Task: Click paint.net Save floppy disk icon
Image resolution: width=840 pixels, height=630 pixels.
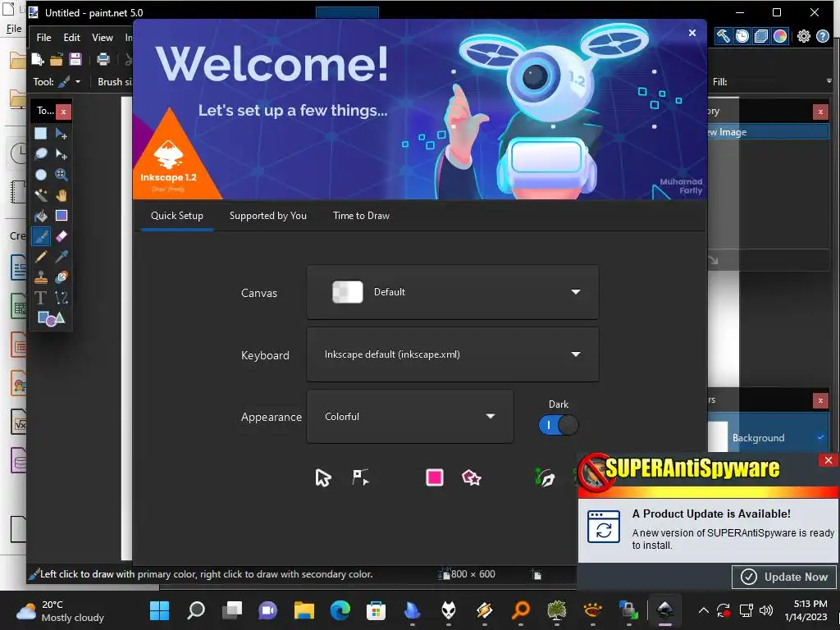Action: pos(75,59)
